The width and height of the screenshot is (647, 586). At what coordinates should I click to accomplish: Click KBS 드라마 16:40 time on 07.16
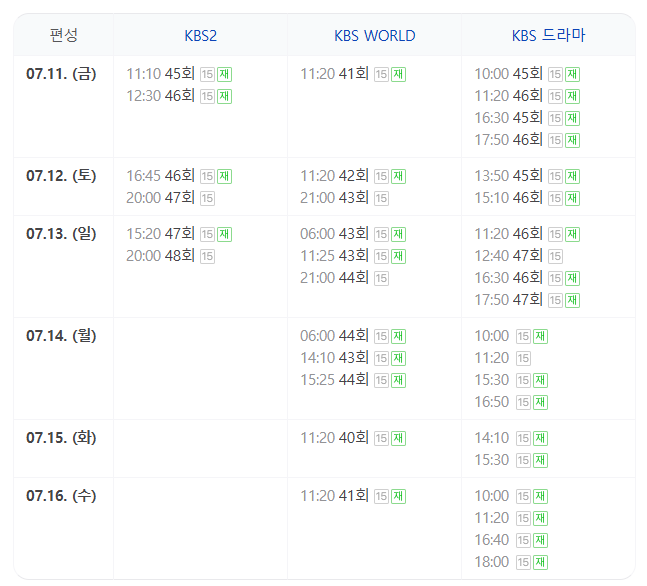492,540
